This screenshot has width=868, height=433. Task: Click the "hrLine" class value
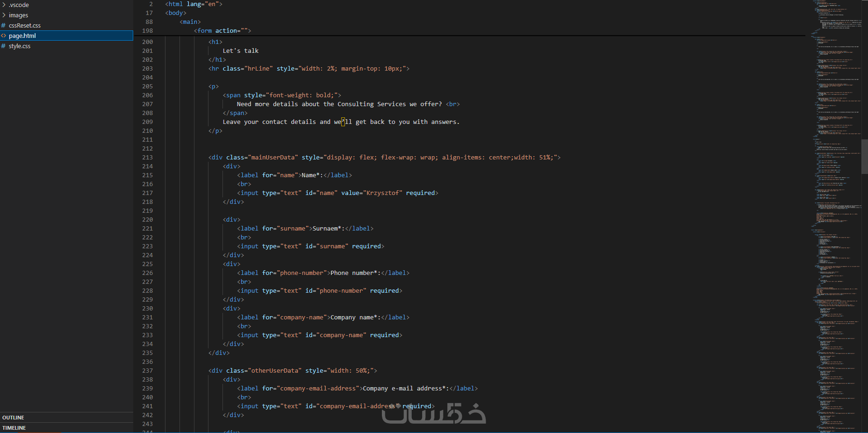[x=258, y=69]
